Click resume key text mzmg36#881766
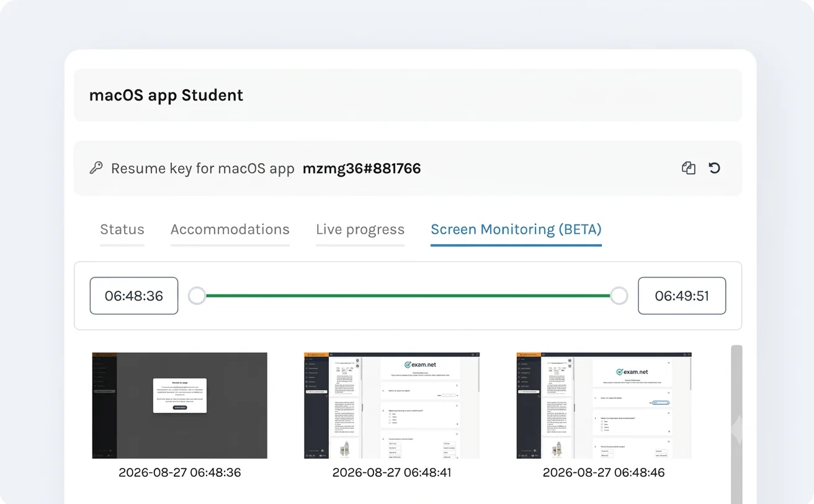Image resolution: width=814 pixels, height=504 pixels. (x=362, y=168)
